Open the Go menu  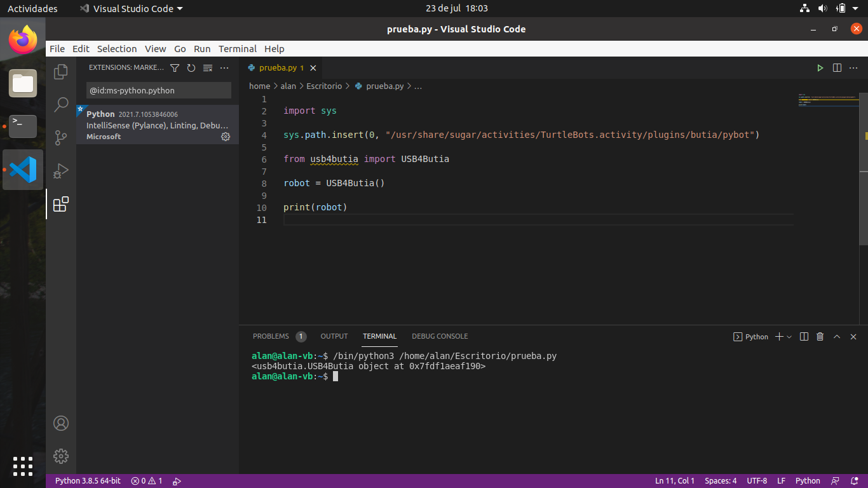[180, 49]
